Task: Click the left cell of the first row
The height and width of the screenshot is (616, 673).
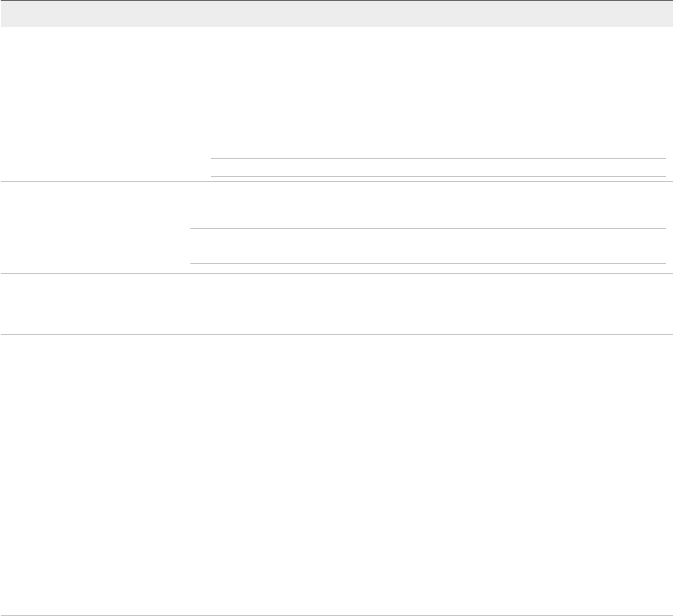Action: click(105, 104)
